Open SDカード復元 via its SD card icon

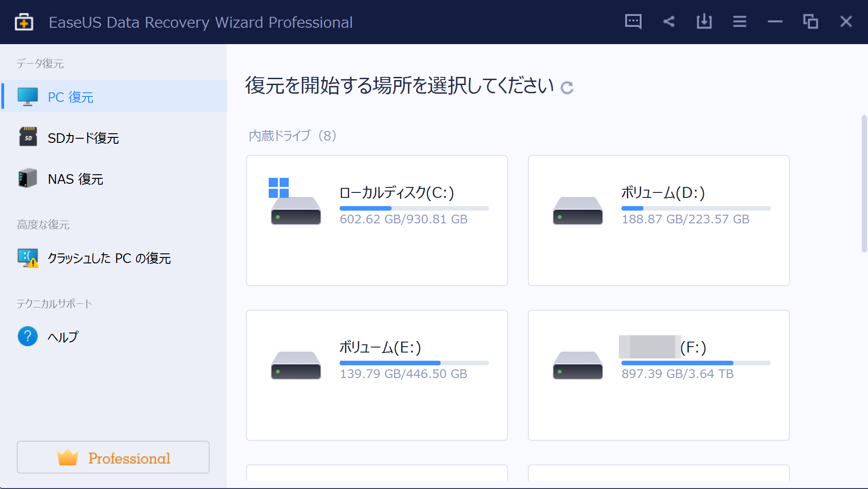(x=28, y=137)
